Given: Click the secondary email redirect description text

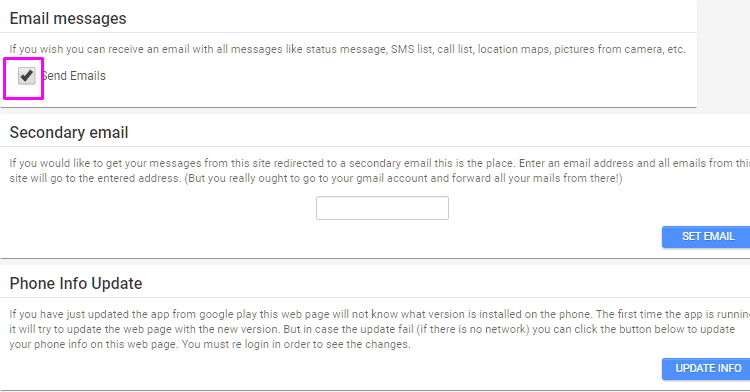Looking at the screenshot, I should pyautogui.click(x=380, y=171).
